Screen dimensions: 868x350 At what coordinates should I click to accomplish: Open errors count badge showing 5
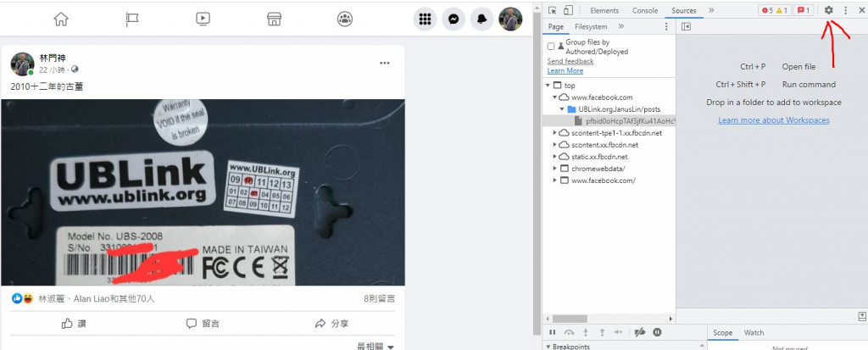pos(766,10)
